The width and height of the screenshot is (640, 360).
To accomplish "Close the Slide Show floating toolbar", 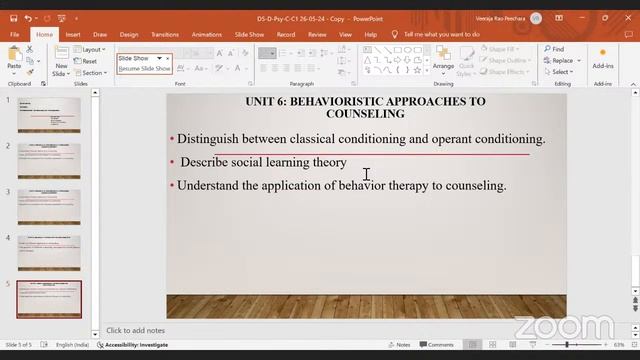I will (167, 58).
